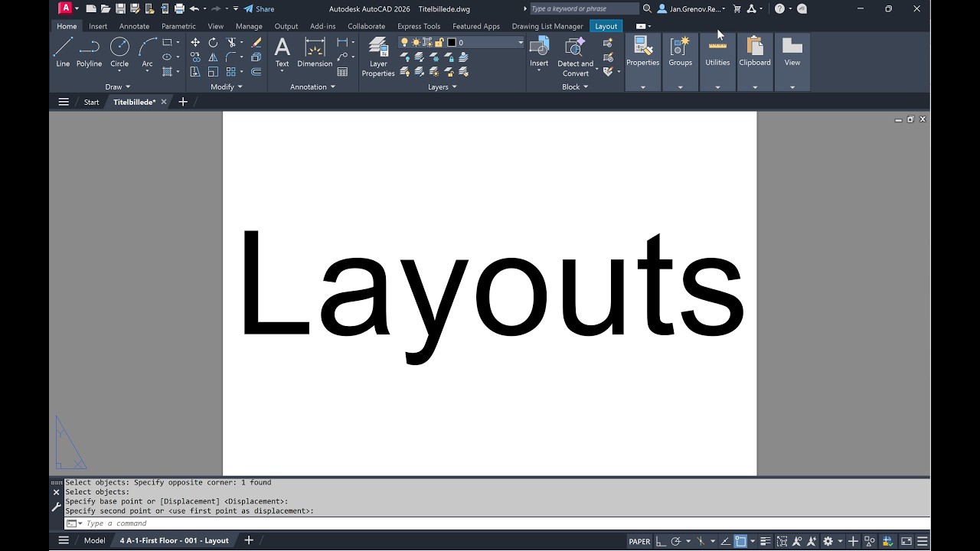Open Layer Properties manager
980x551 pixels.
tap(378, 57)
